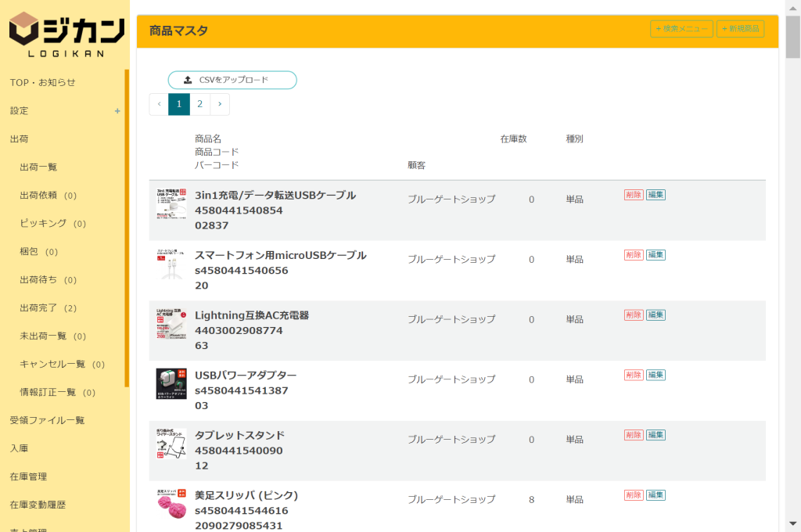Open 出荷一覧 in the sidebar
Screen dimensions: 801x532
[38, 167]
